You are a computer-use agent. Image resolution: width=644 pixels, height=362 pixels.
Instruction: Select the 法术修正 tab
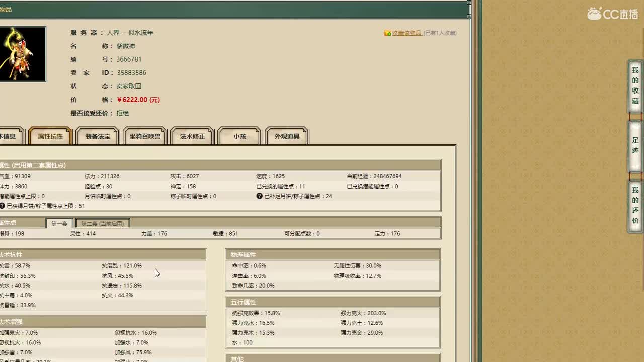[x=192, y=136]
